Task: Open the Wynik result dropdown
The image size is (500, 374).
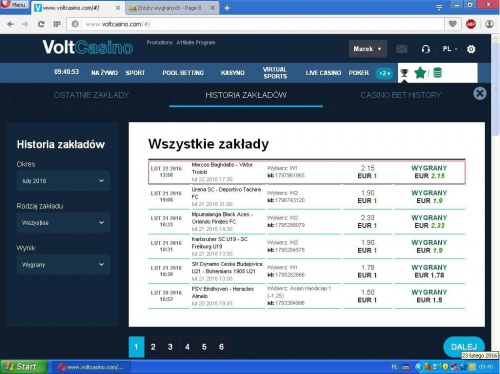Action: tap(63, 264)
